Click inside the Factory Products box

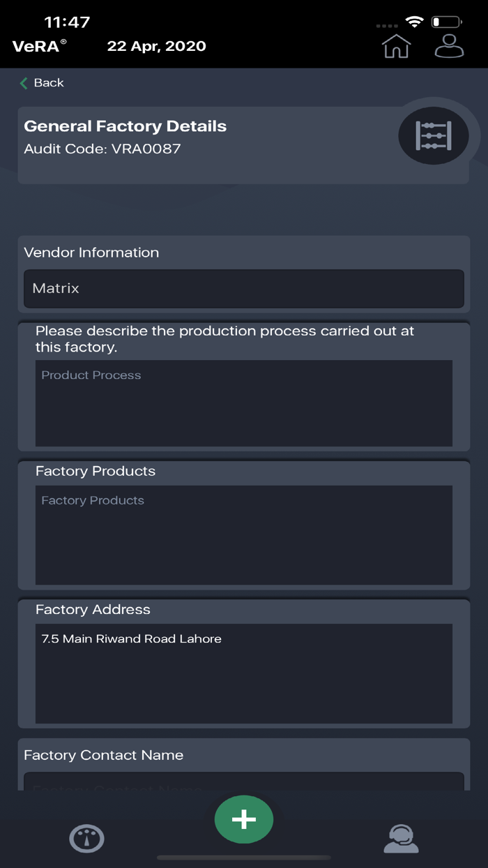click(244, 534)
